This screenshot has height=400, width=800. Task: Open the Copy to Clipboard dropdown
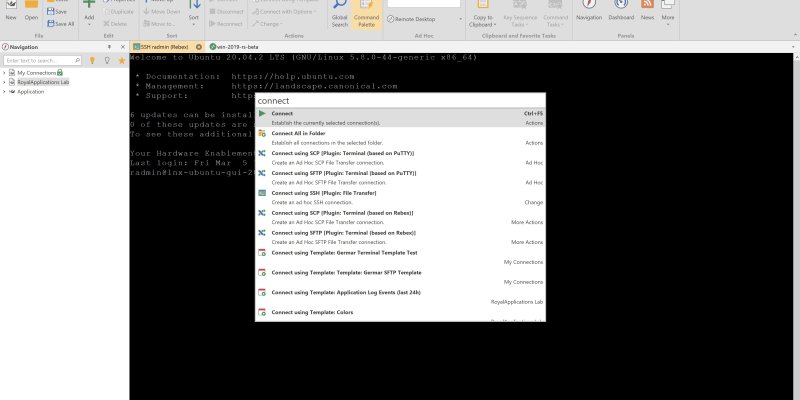pos(482,20)
